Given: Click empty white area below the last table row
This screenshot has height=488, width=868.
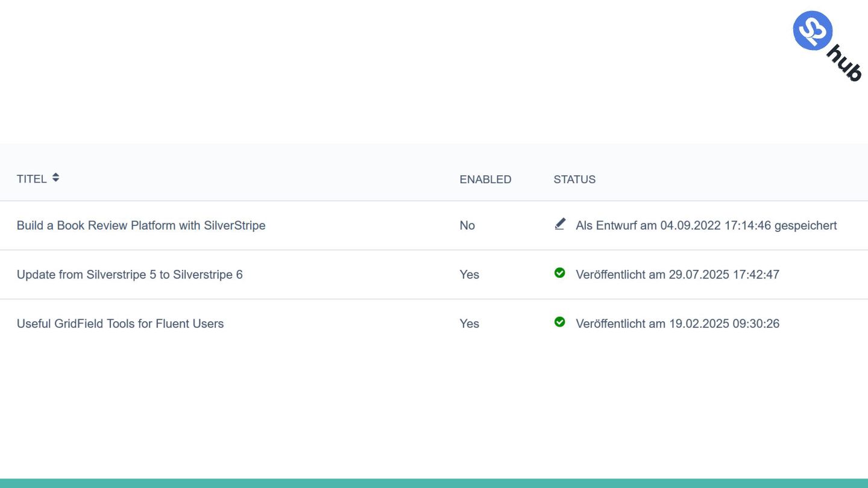Looking at the screenshot, I should pos(434,410).
